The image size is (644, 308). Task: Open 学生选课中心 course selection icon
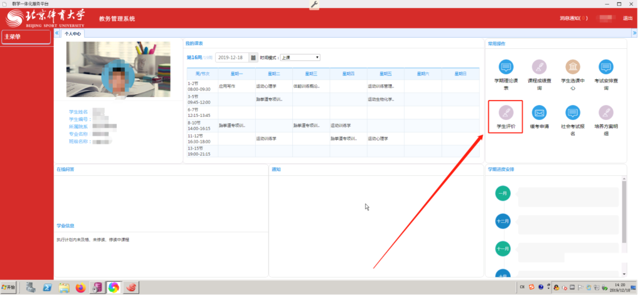click(x=573, y=67)
